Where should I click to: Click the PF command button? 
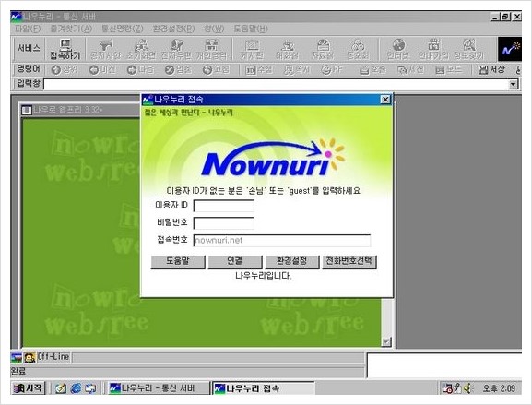coord(332,69)
